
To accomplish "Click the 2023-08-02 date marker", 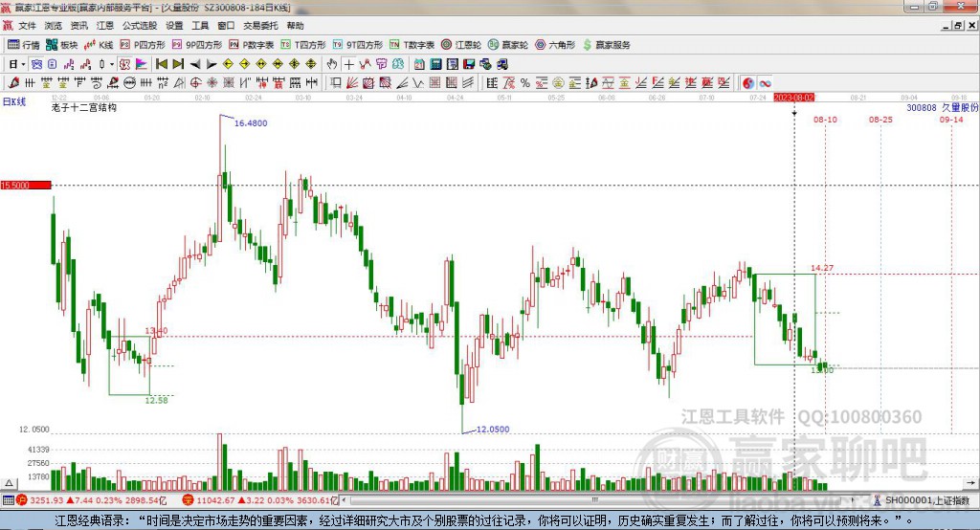I will tap(793, 98).
